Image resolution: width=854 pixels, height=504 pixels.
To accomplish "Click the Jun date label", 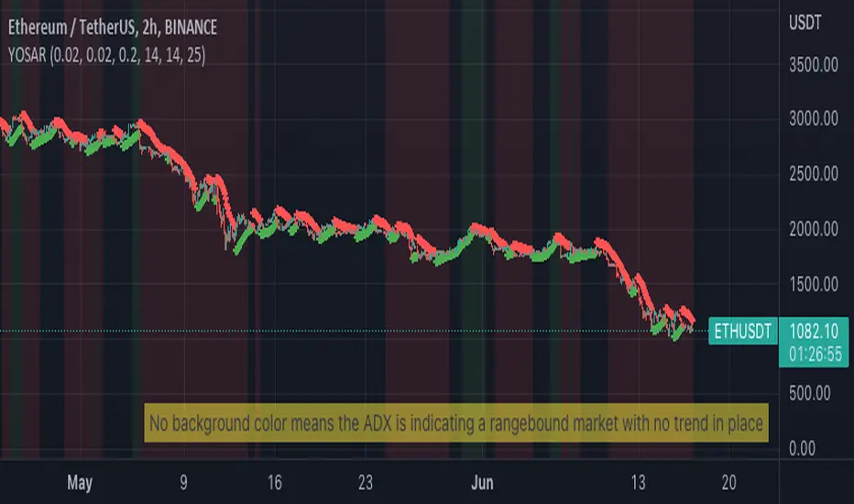I will (482, 483).
